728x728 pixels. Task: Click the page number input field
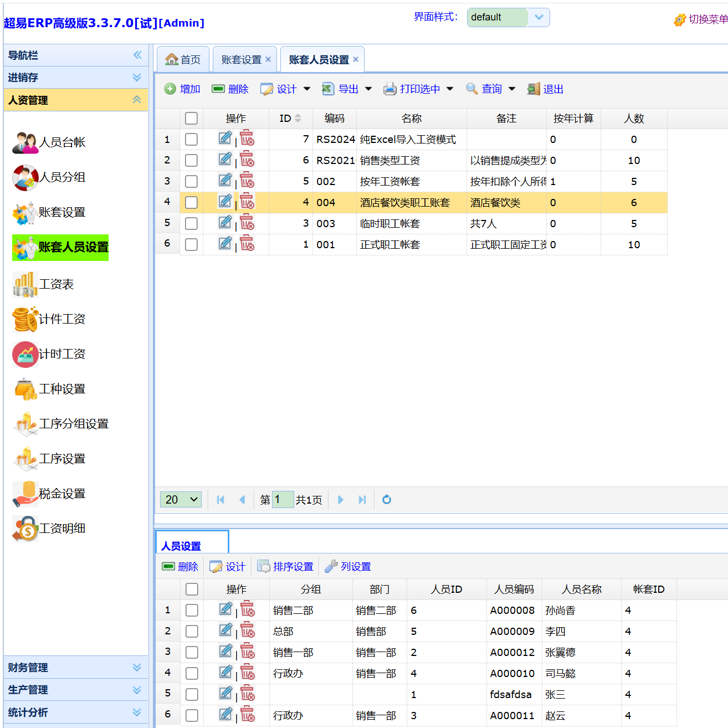tap(283, 500)
